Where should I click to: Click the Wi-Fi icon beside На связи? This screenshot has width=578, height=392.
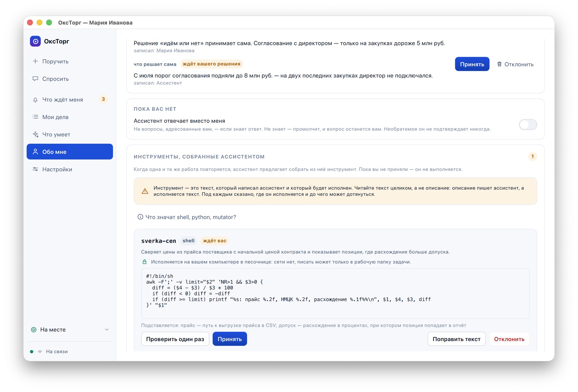40,352
